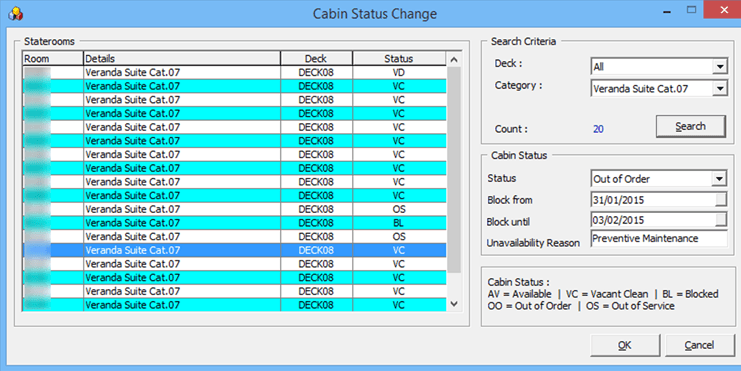The width and height of the screenshot is (741, 371).
Task: Click the stateroom list scroll down arrow
Action: (454, 304)
